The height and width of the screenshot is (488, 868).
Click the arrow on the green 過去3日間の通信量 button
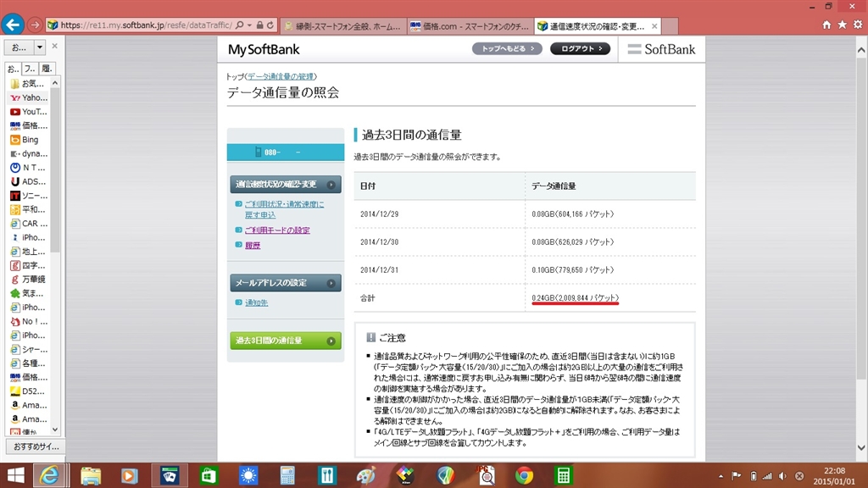click(x=331, y=341)
